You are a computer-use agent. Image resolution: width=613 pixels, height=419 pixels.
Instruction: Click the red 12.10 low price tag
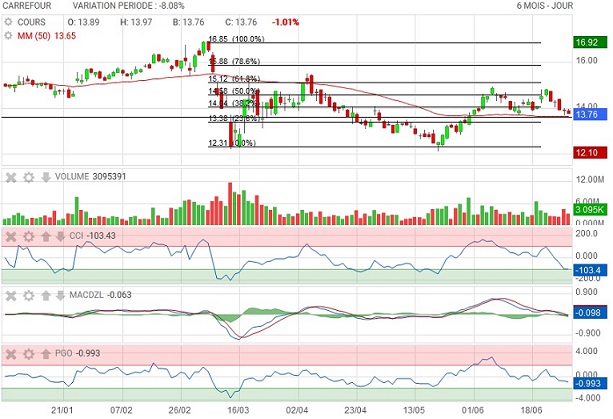(x=590, y=152)
